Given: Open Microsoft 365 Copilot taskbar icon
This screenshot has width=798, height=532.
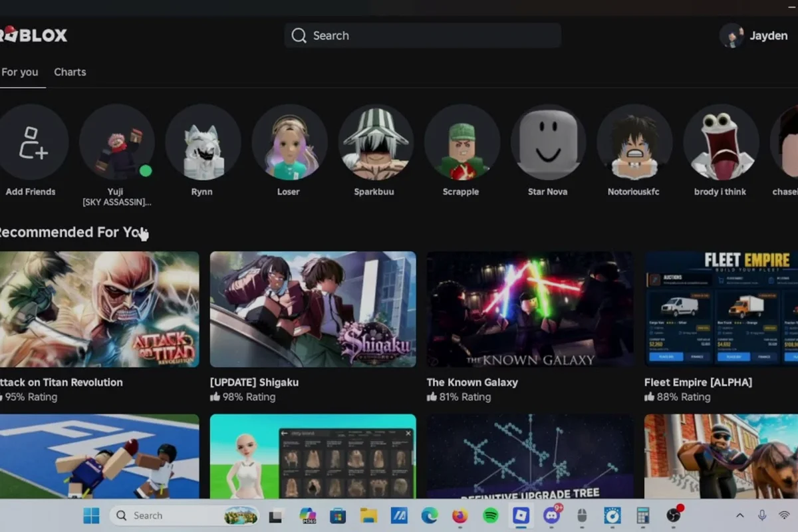Looking at the screenshot, I should [x=307, y=515].
